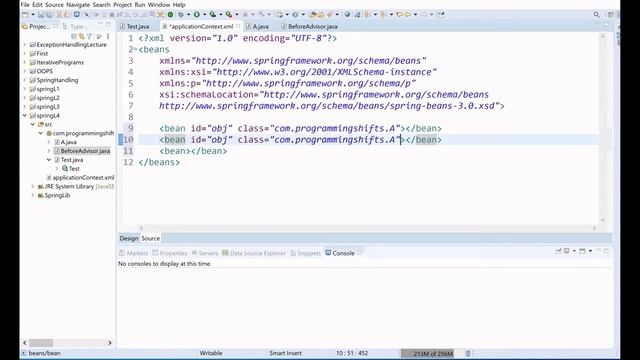Expand the ExceptionHandlingLecture project
The height and width of the screenshot is (360, 640).
pos(25,44)
